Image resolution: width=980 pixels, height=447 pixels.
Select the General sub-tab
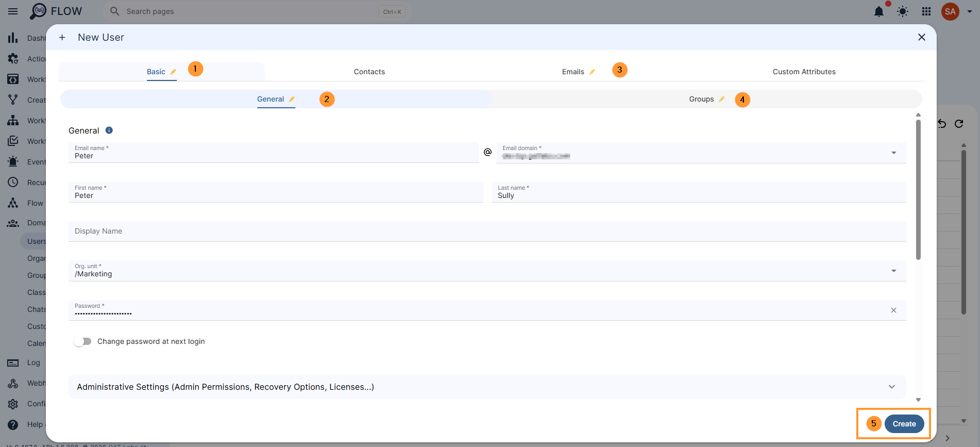pyautogui.click(x=276, y=99)
